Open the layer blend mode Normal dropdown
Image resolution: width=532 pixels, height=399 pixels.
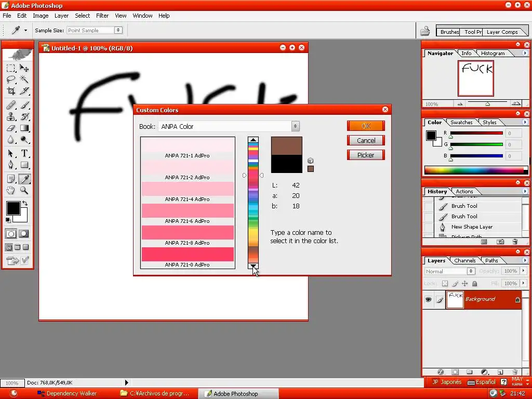[x=449, y=271]
